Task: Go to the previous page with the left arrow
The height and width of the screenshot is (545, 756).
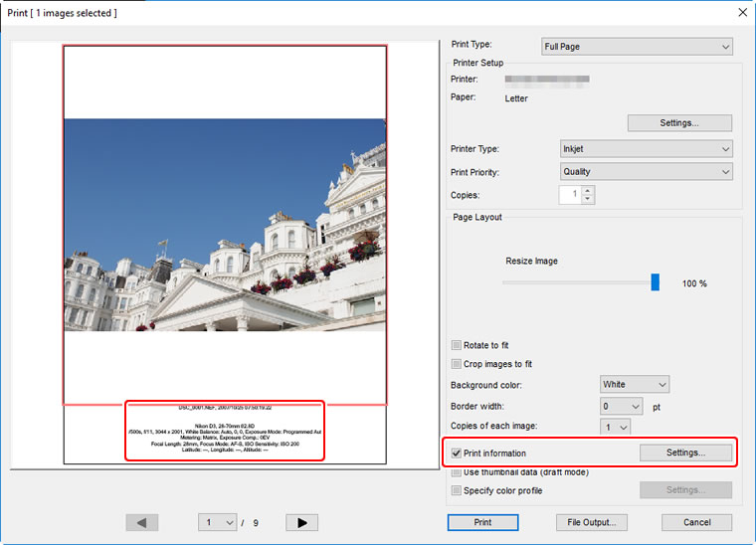Action: tap(141, 522)
